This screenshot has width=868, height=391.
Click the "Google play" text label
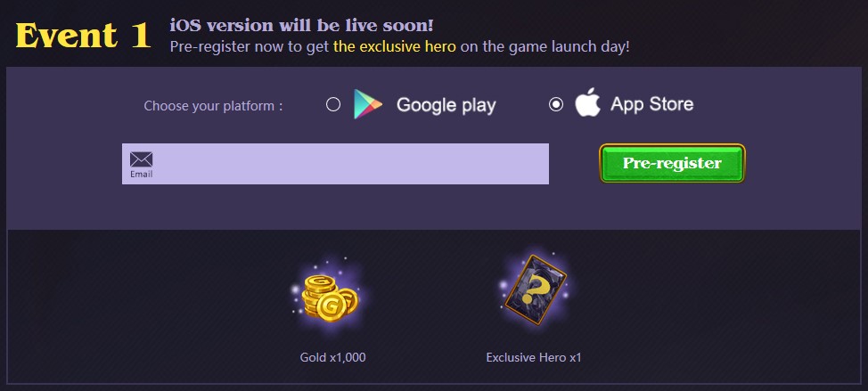click(446, 105)
